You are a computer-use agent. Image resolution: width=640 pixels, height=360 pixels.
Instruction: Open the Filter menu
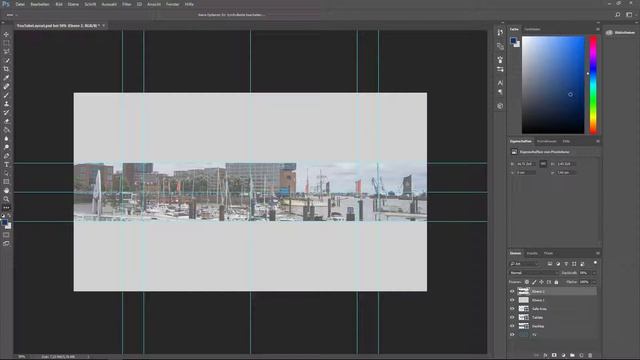click(127, 4)
